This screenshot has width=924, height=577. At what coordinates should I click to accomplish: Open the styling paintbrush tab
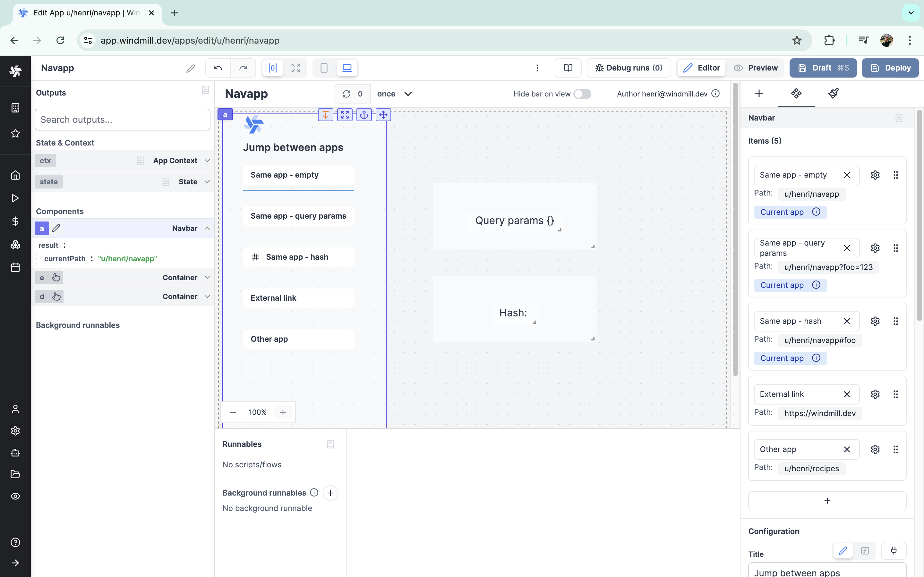(x=833, y=94)
